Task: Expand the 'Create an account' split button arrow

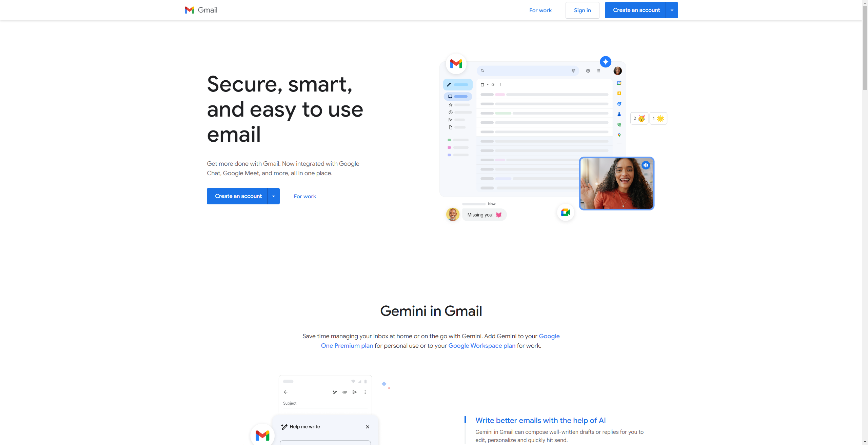Action: pyautogui.click(x=672, y=9)
